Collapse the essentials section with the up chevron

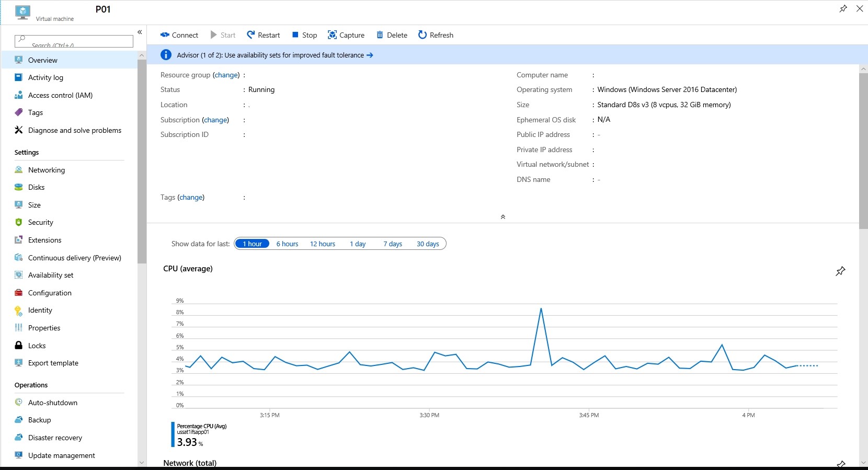point(502,217)
